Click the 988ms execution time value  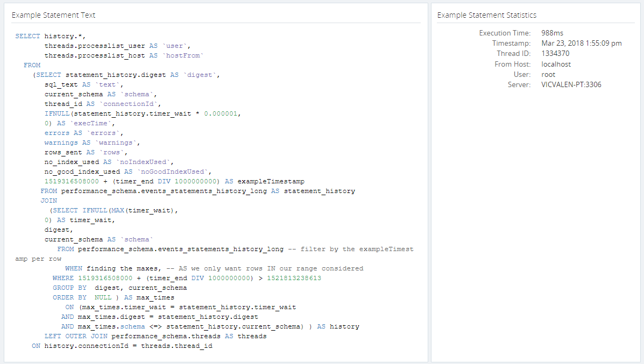point(552,33)
